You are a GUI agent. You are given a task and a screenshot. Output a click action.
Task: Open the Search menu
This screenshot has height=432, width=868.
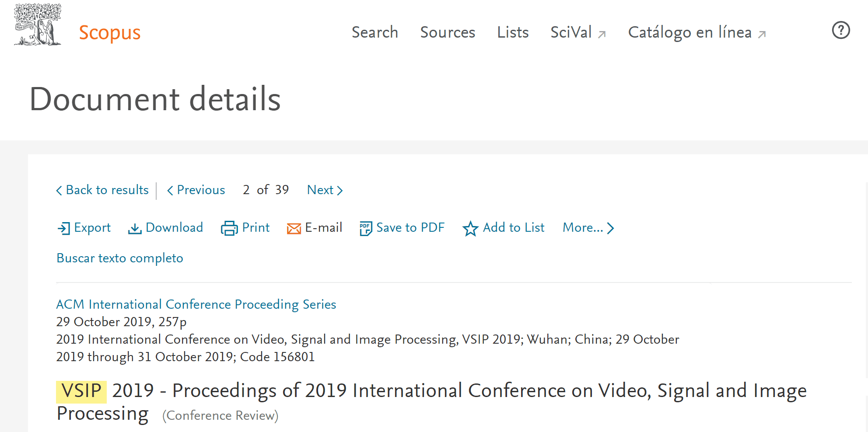[375, 32]
